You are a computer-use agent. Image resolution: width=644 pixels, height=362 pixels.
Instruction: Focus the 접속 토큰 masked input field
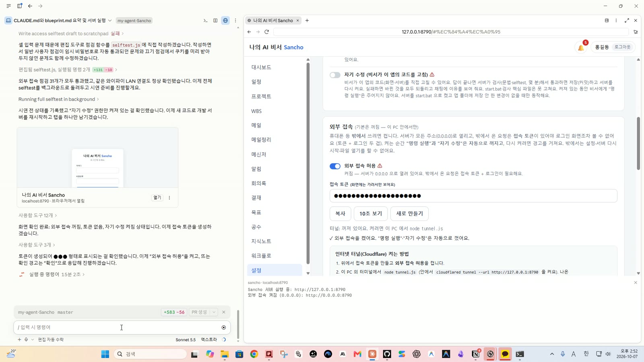(473, 196)
